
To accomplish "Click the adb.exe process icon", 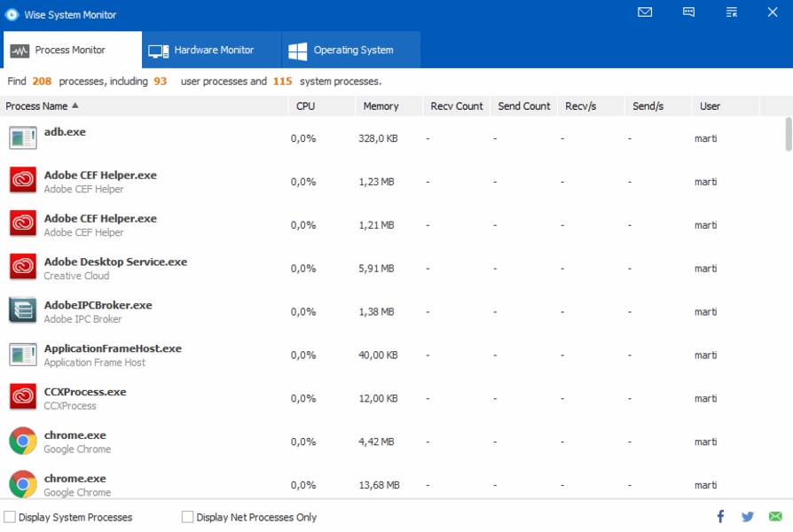I will (x=22, y=137).
